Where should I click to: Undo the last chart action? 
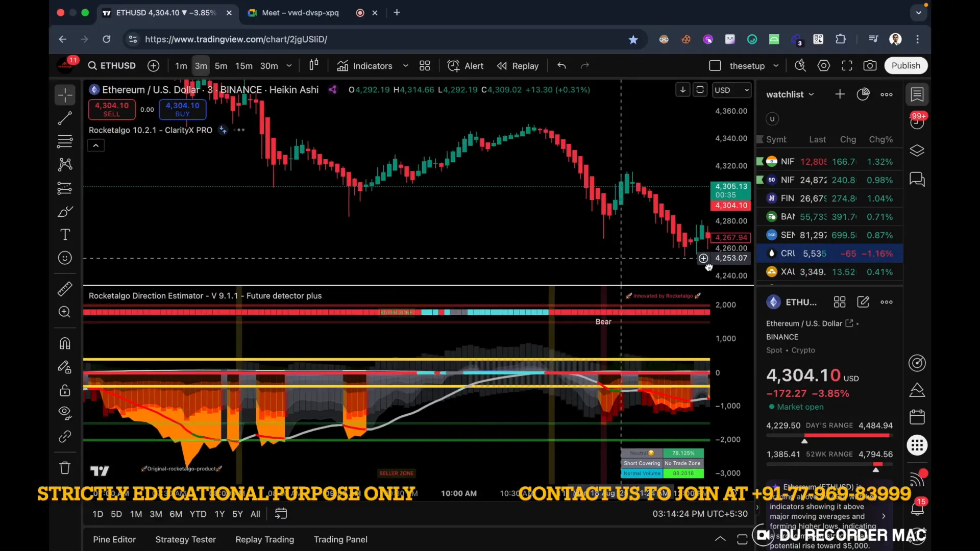562,66
